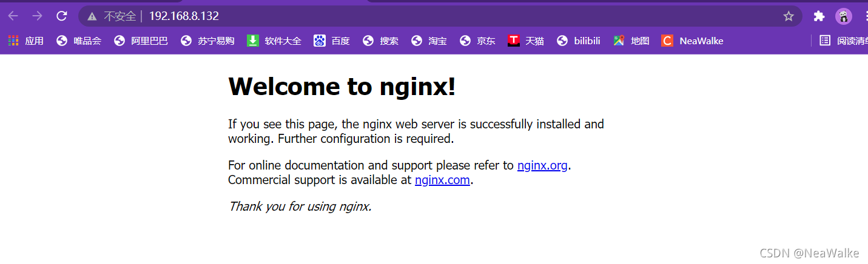The height and width of the screenshot is (264, 868).
Task: Open the 应用 apps grid shortcut
Action: pyautogui.click(x=25, y=41)
